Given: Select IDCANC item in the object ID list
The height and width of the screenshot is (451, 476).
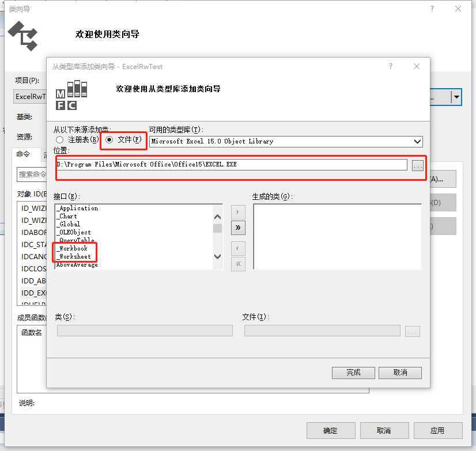Looking at the screenshot, I should (33, 257).
